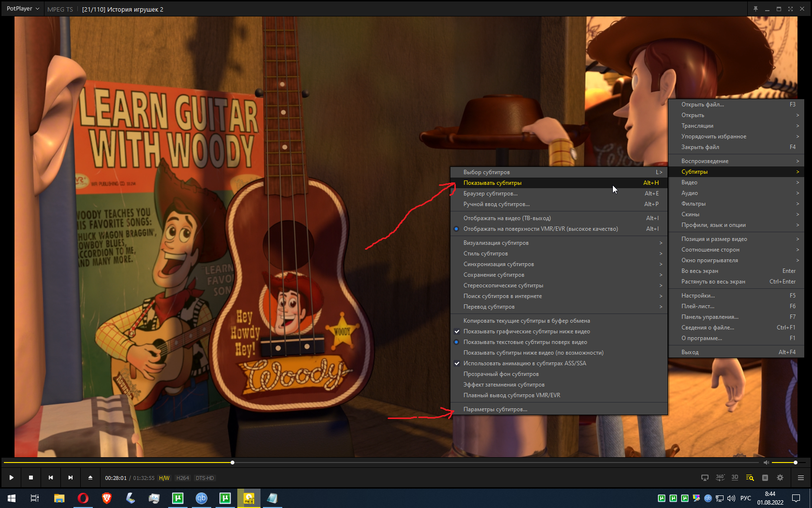Viewport: 812px width, 508px height.
Task: Toggle Использовать анимацию в субтитрах ASS/SSA
Action: click(x=559, y=363)
